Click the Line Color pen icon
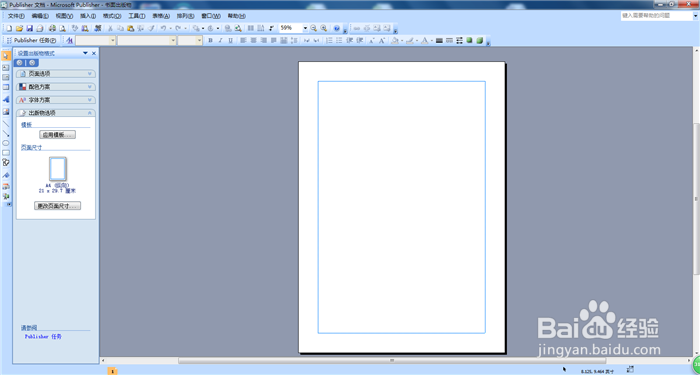Image resolution: width=700 pixels, height=375 pixels. point(409,41)
